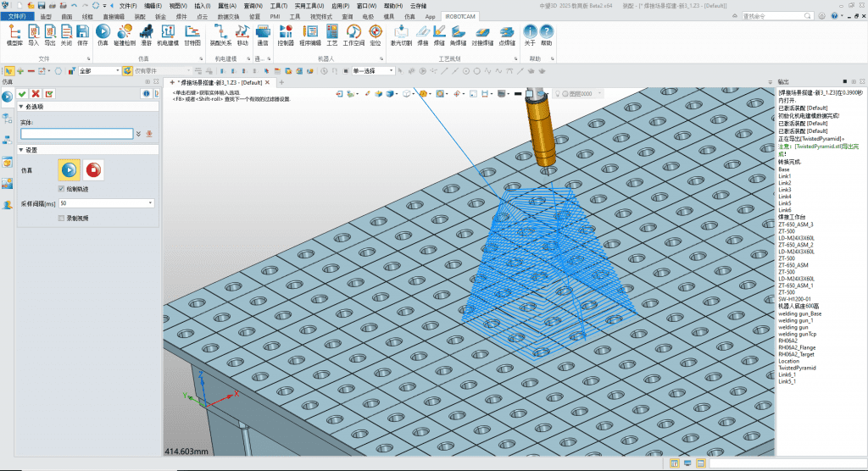Enable the 录制视频 record video checkbox
This screenshot has height=471, width=868.
(61, 218)
